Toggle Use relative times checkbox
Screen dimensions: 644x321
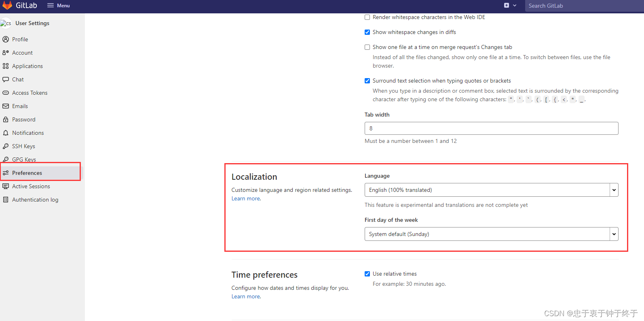point(367,274)
